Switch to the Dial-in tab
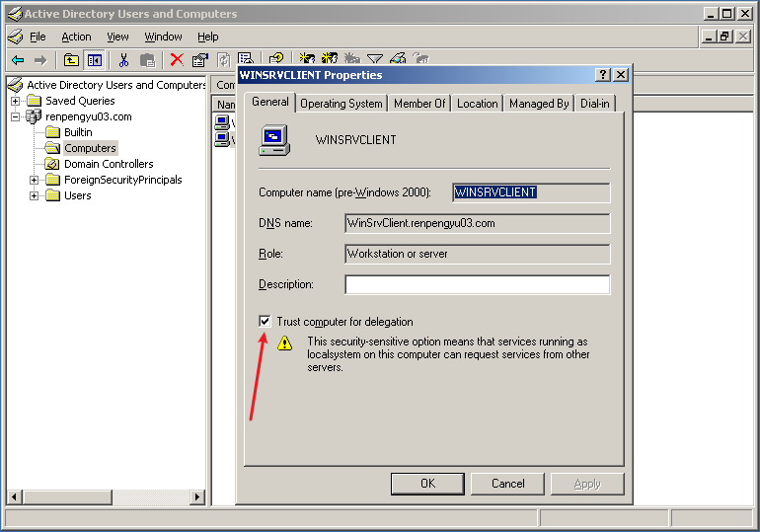The image size is (760, 532). pyautogui.click(x=595, y=104)
